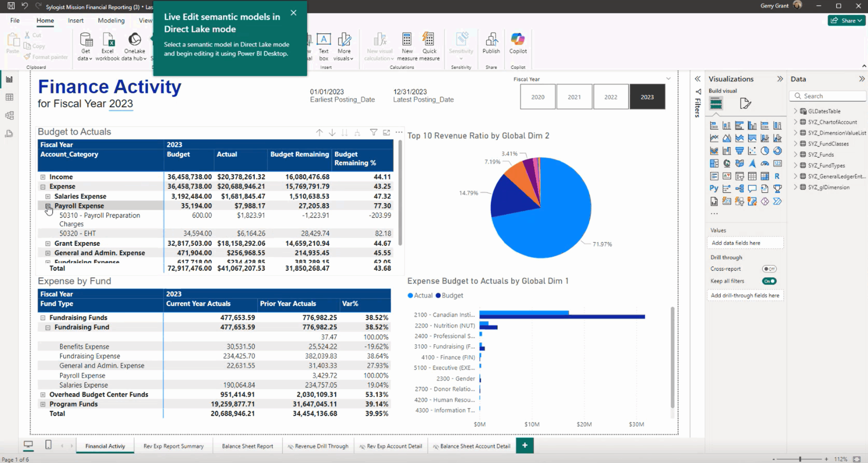Select the Python visual icon

click(x=714, y=189)
